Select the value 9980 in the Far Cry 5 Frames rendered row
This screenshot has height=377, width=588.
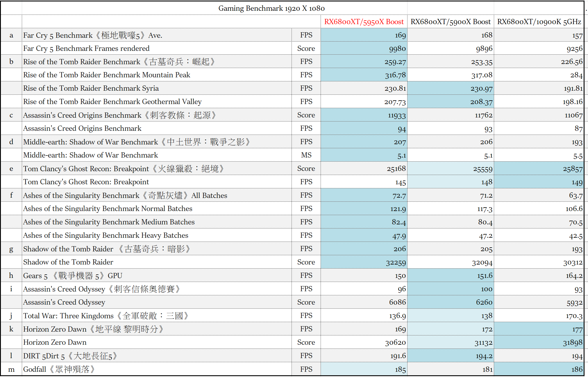pyautogui.click(x=397, y=49)
